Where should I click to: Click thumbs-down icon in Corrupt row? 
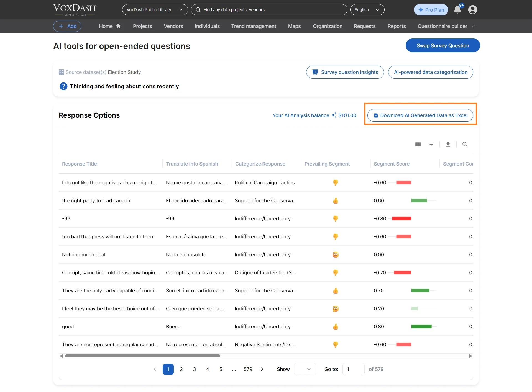click(336, 273)
